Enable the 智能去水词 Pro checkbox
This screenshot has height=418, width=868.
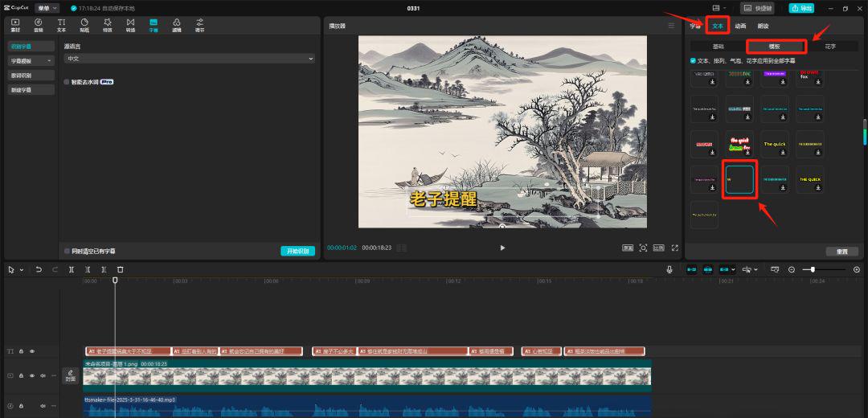pyautogui.click(x=67, y=82)
